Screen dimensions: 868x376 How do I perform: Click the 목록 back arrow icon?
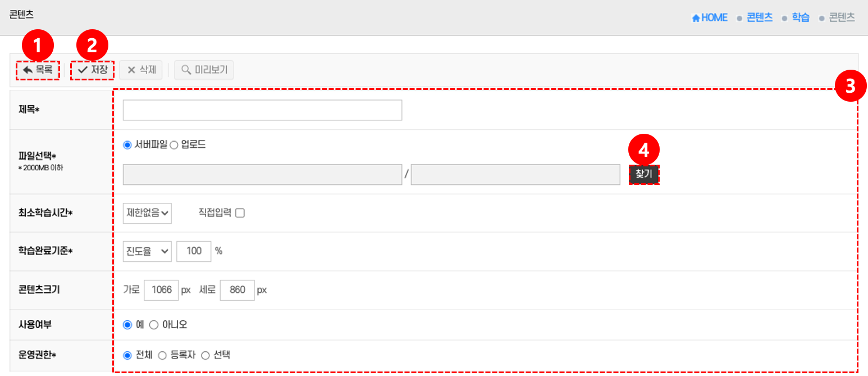(28, 70)
